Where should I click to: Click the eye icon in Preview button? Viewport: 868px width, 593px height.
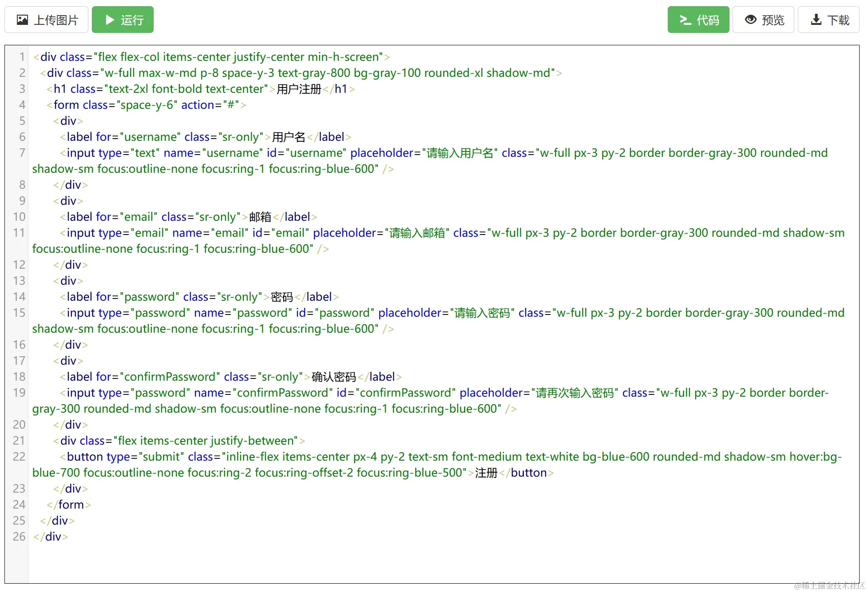click(750, 20)
